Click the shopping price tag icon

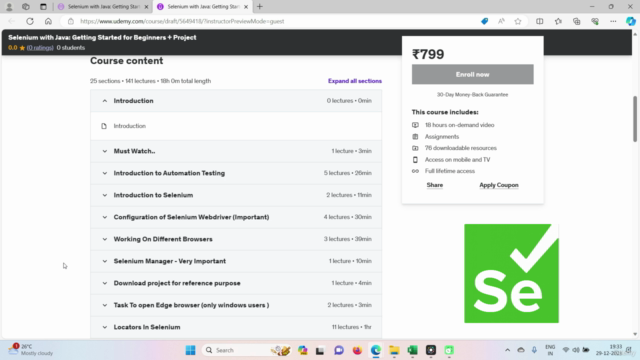(x=484, y=21)
